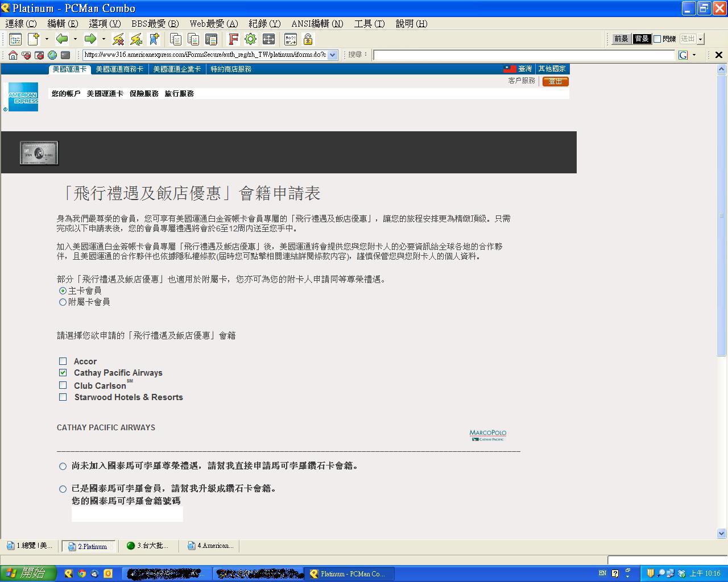Click the globe icon in the web bar

(x=52, y=55)
